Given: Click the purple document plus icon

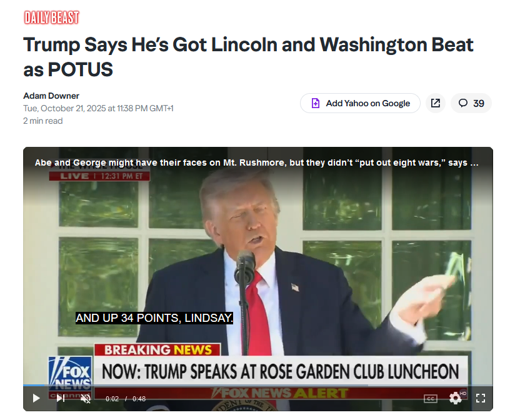Looking at the screenshot, I should pyautogui.click(x=315, y=103).
